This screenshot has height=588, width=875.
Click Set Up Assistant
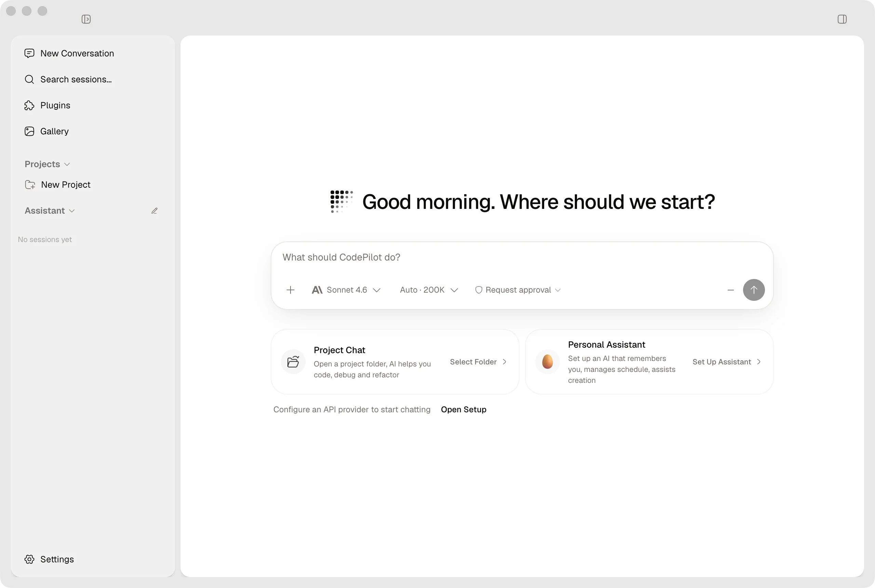727,362
